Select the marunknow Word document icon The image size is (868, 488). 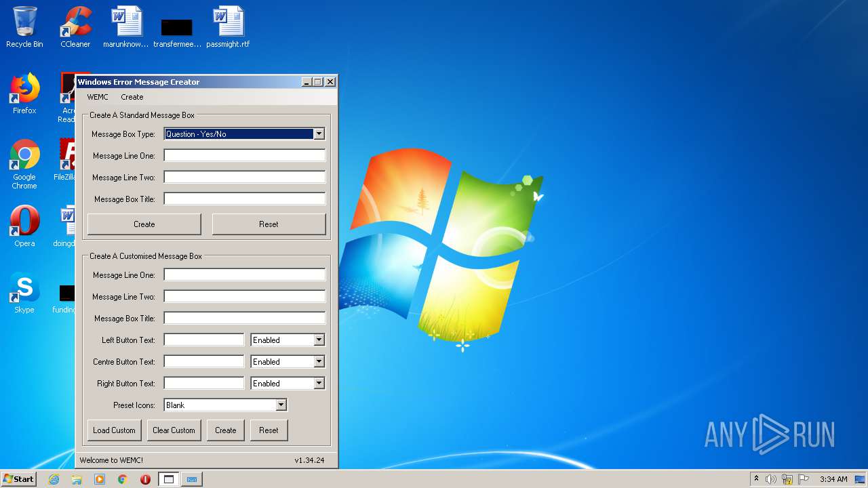coord(125,27)
